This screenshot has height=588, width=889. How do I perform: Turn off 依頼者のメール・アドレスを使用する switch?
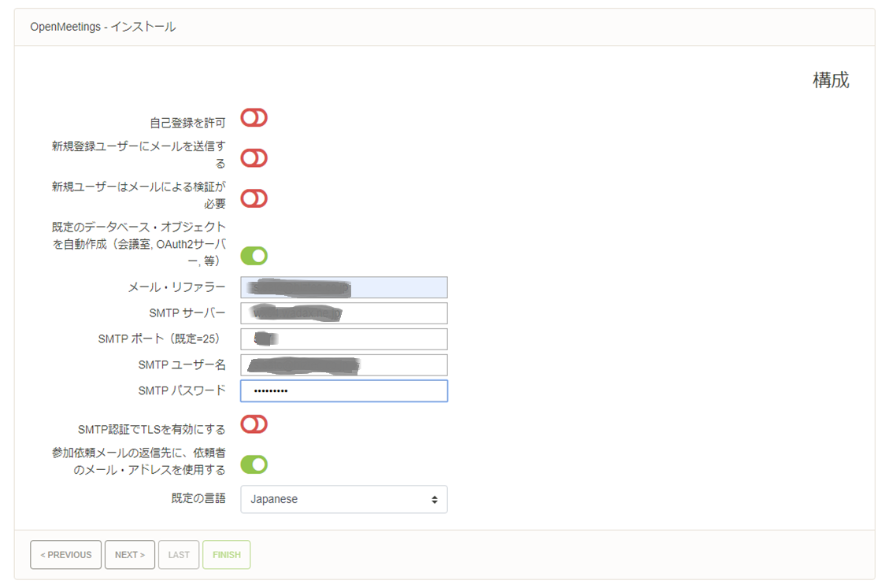click(254, 464)
